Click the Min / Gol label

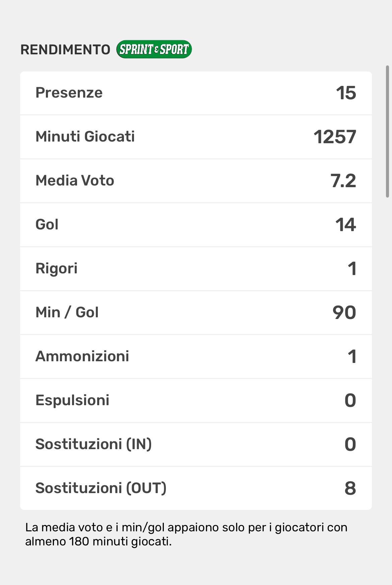pos(67,312)
